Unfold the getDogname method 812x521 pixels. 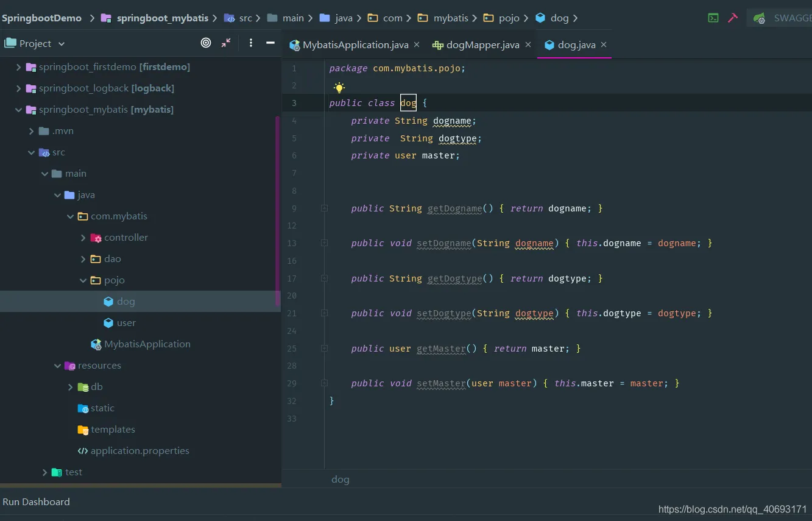(324, 208)
